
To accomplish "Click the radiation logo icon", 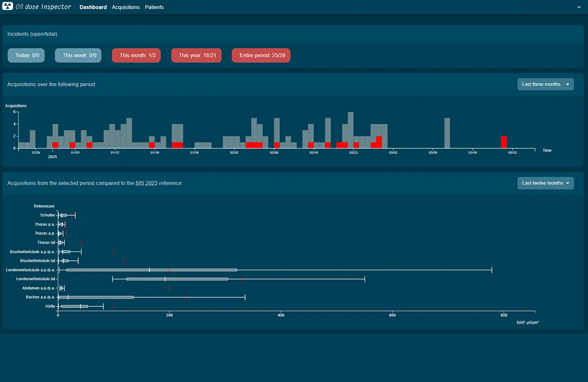I will pyautogui.click(x=8, y=7).
